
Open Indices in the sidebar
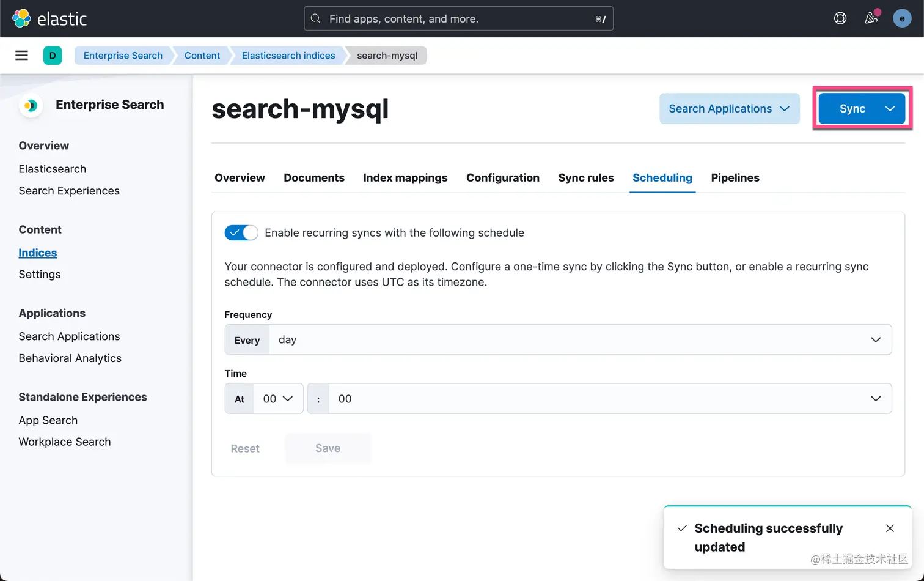pos(38,253)
